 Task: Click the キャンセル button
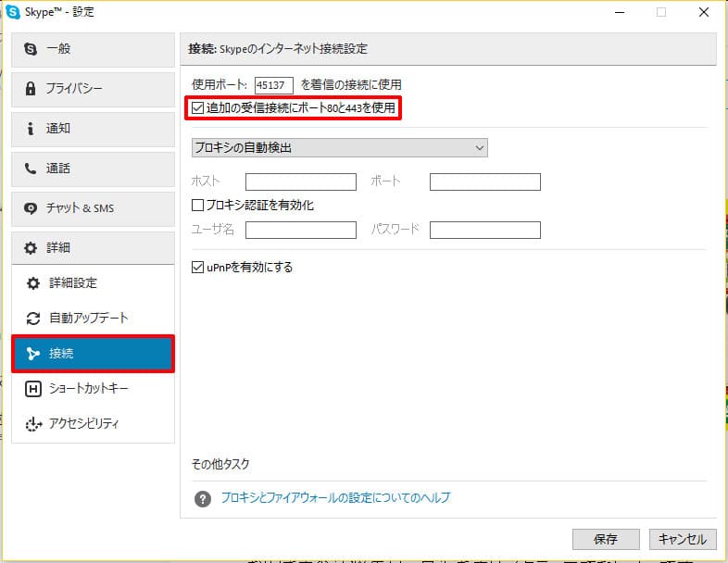[683, 539]
